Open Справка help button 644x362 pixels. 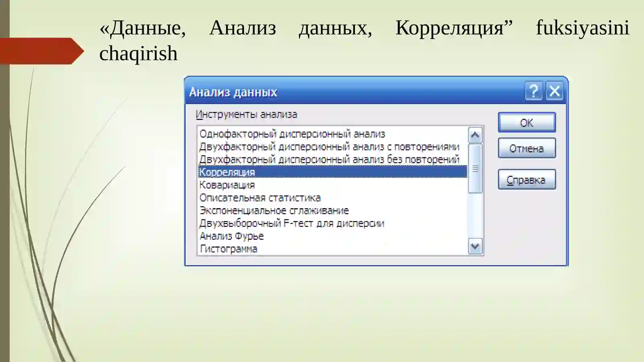[x=526, y=180]
